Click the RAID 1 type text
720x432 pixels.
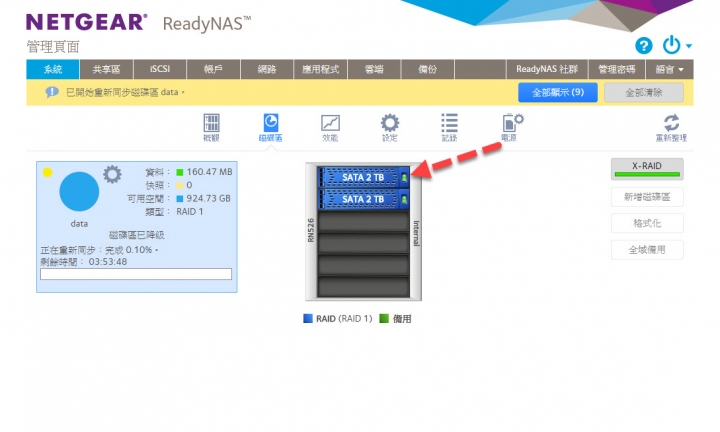click(x=190, y=212)
